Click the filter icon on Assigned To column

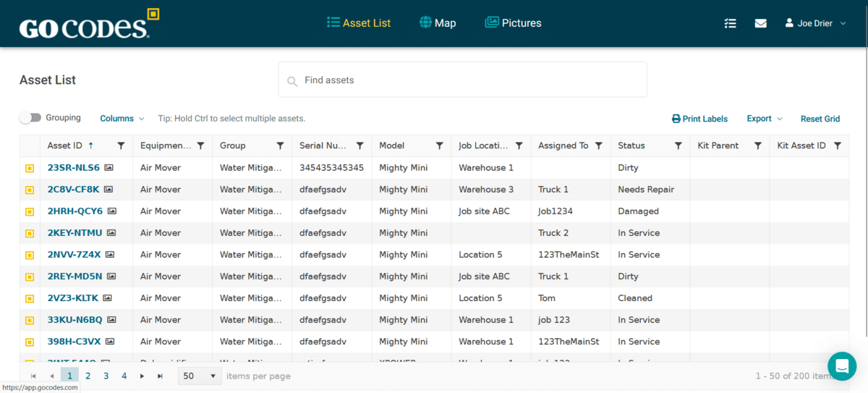[598, 145]
